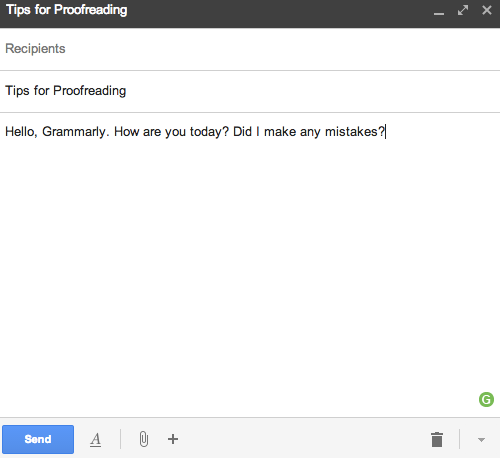The image size is (500, 458).
Task: Click the blue Send button
Action: click(38, 439)
